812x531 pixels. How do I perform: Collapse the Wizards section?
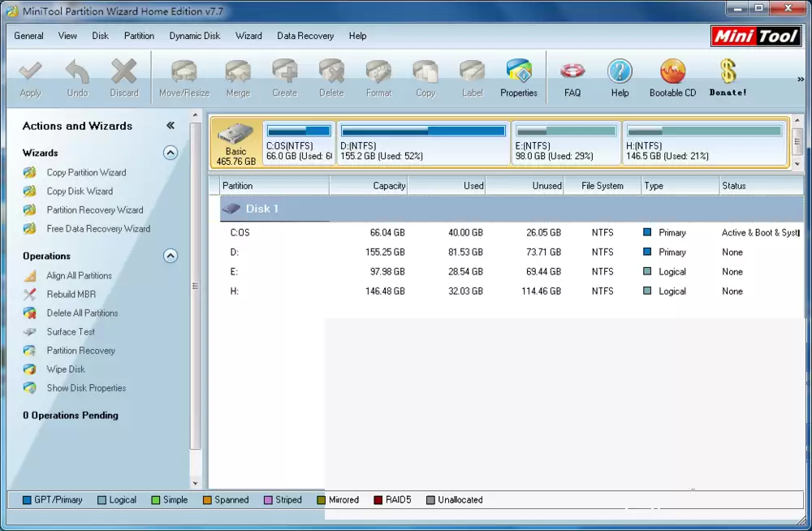pyautogui.click(x=171, y=153)
